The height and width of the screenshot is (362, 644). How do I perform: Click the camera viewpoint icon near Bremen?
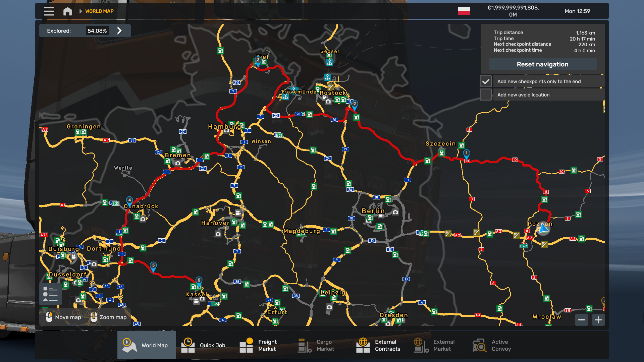[178, 163]
